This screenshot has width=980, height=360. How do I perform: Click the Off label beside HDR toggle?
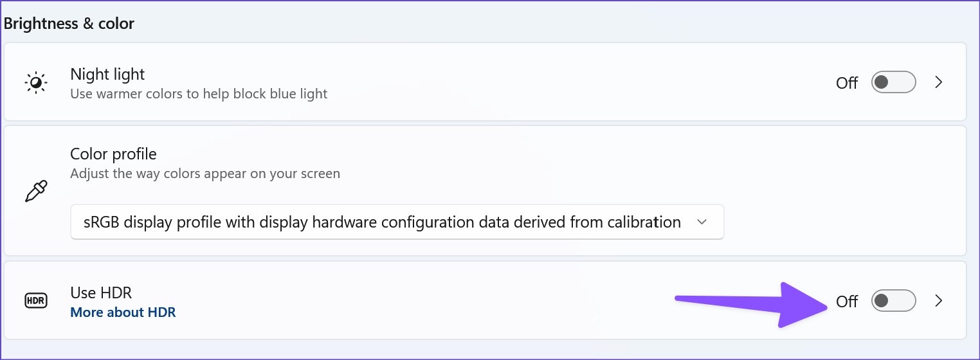847,301
